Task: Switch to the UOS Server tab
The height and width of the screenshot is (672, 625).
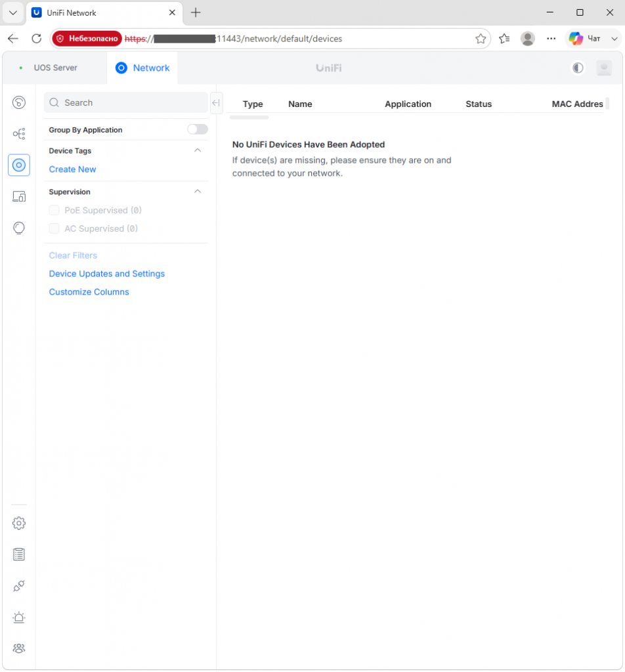Action: click(x=55, y=68)
